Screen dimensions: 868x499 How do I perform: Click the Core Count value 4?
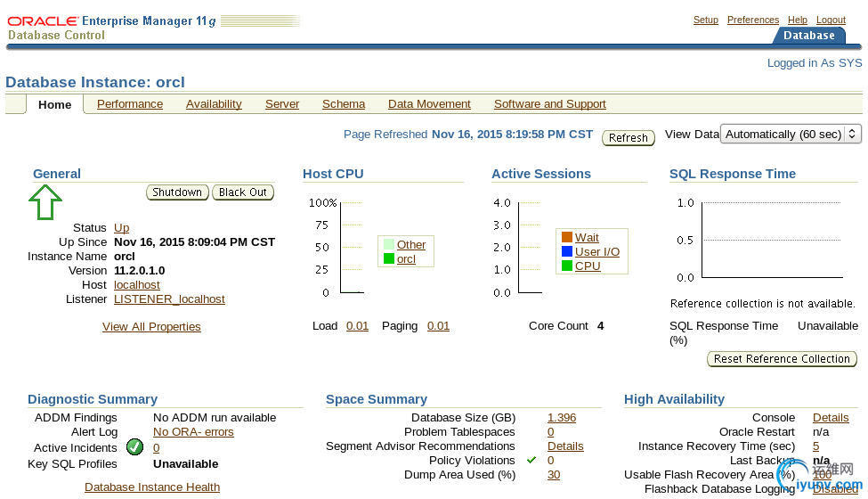point(601,325)
